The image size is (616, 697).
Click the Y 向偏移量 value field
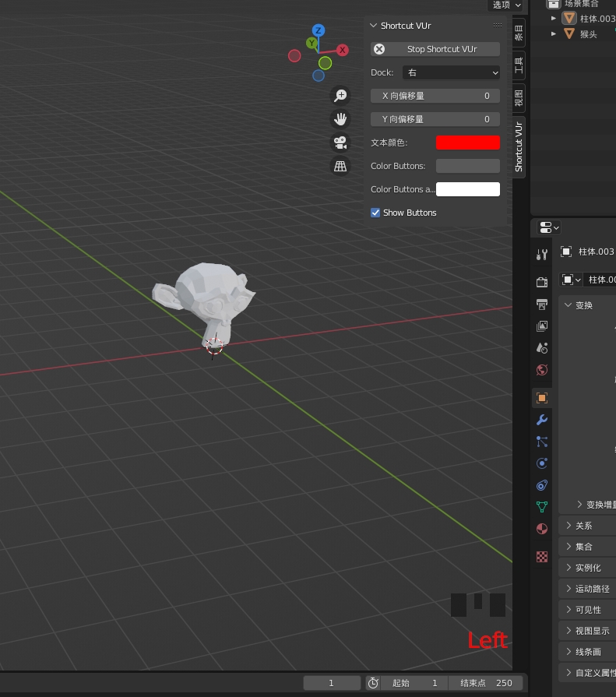click(435, 119)
